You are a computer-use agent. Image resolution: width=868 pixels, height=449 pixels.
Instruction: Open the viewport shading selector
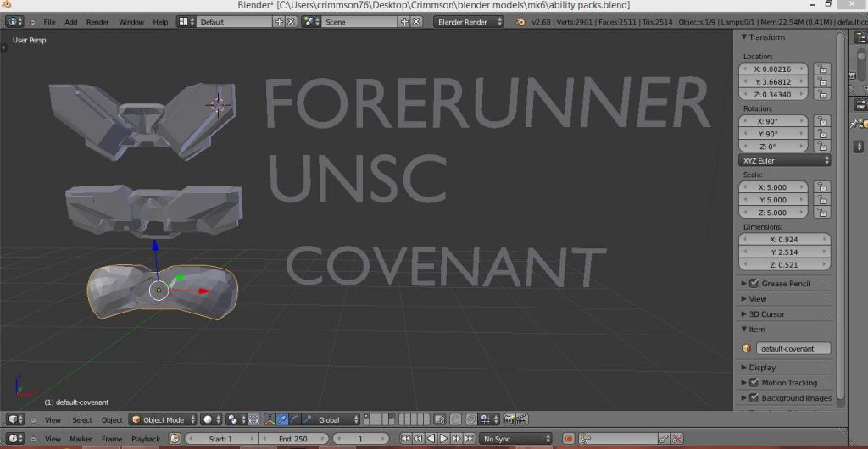[x=210, y=419]
